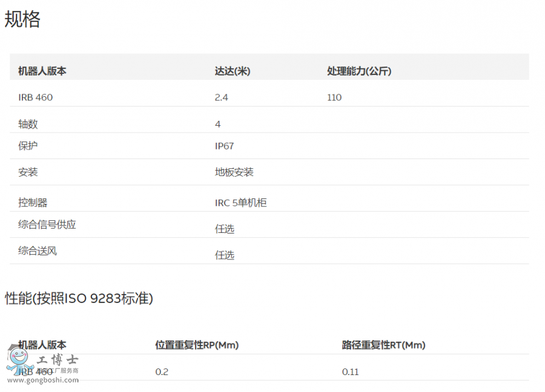This screenshot has height=392, width=545.
Task: Select the 路径重复性RT(Mm) column header
Action: (384, 345)
